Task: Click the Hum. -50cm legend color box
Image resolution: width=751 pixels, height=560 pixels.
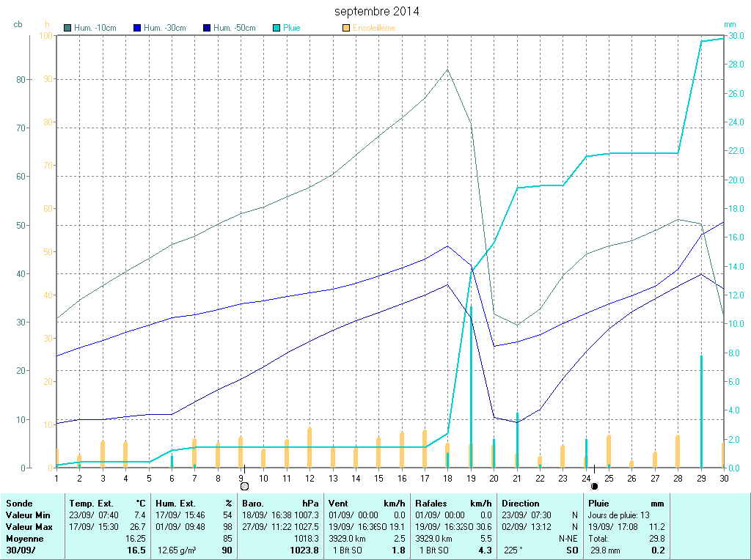Action: click(207, 28)
